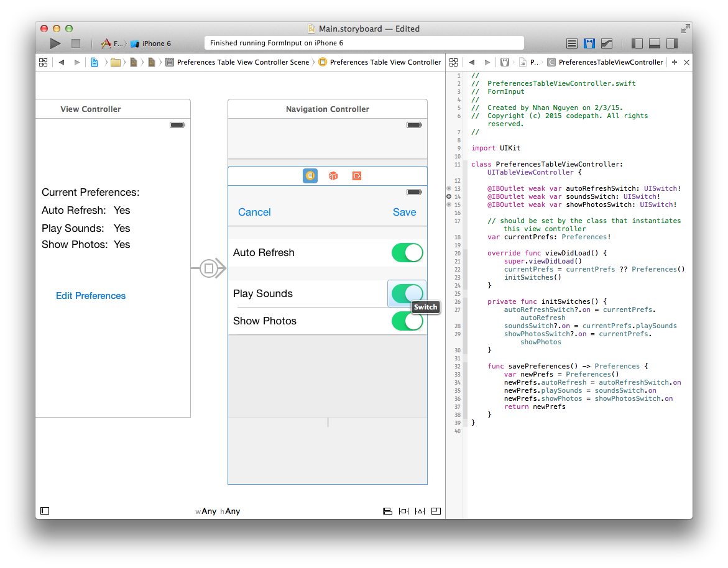The height and width of the screenshot is (568, 728).
Task: Switch to the Standard editor
Action: [x=572, y=44]
